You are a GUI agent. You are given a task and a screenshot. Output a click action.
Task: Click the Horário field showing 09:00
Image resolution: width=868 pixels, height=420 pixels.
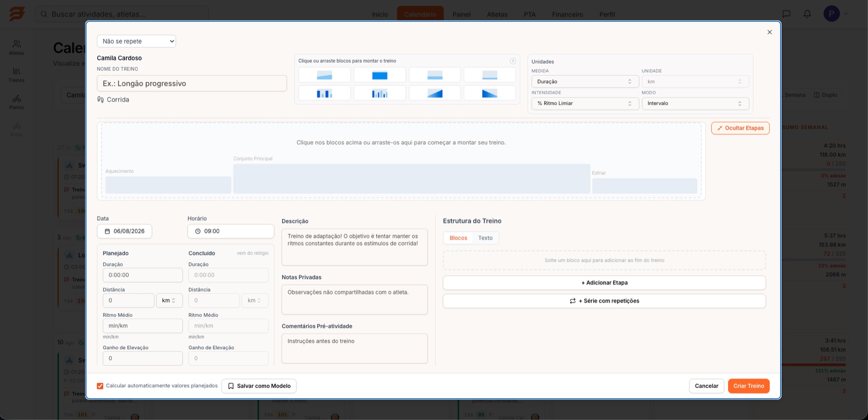click(x=231, y=231)
